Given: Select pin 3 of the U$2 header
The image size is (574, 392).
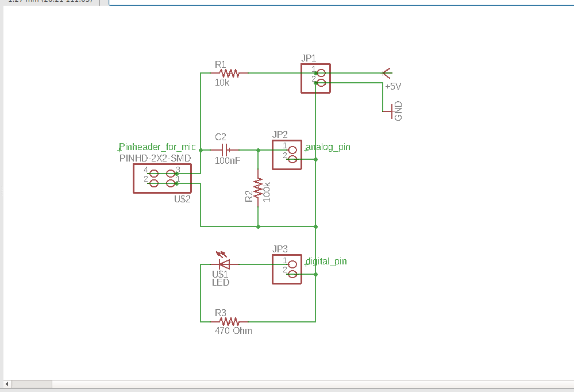Looking at the screenshot, I should [x=171, y=174].
